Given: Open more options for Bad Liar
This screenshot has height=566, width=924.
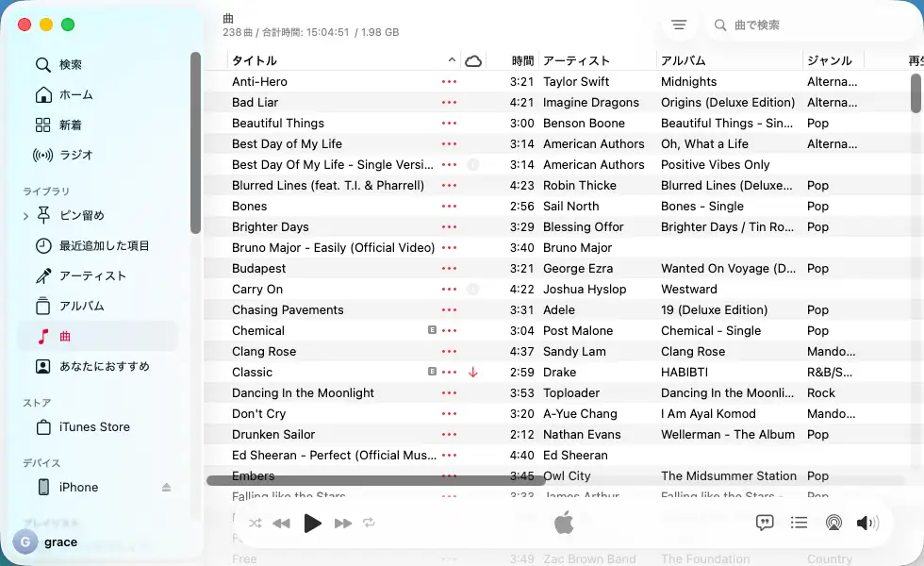Looking at the screenshot, I should (x=449, y=102).
